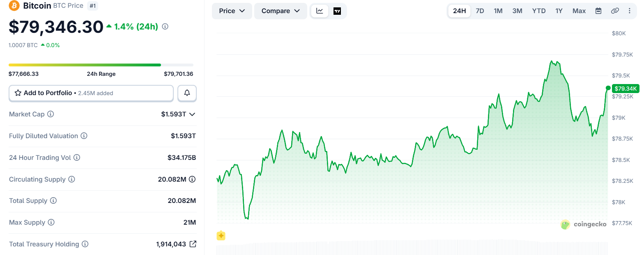This screenshot has width=644, height=255.
Task: Click the orange Bitcoin logo icon
Action: tap(14, 6)
